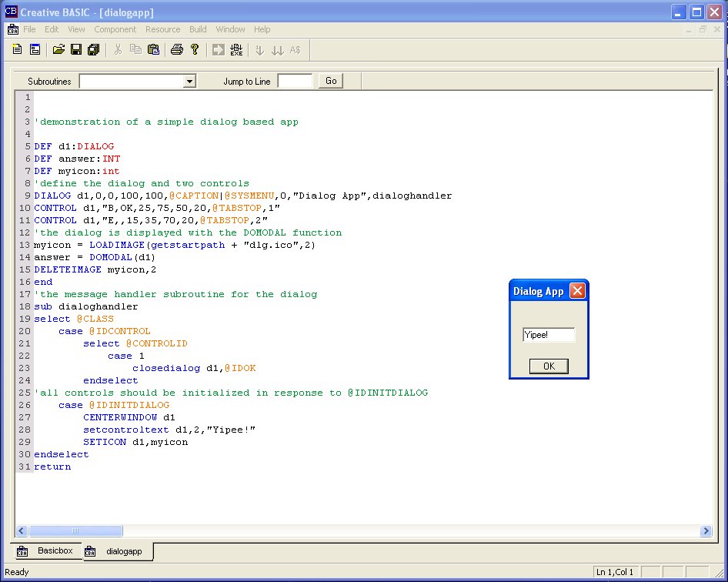This screenshot has height=582, width=728.
Task: Click setcontroltext on line 28
Action: 125,430
